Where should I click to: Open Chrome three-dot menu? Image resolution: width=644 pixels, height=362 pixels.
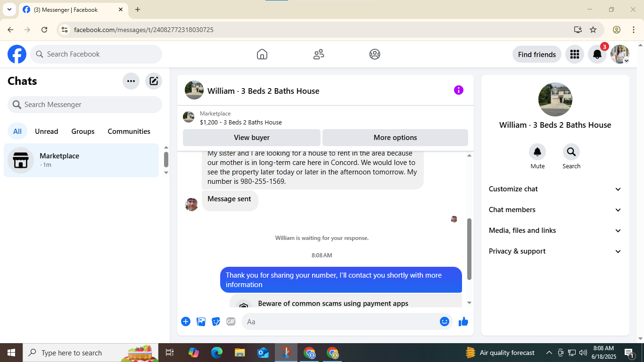point(634,30)
